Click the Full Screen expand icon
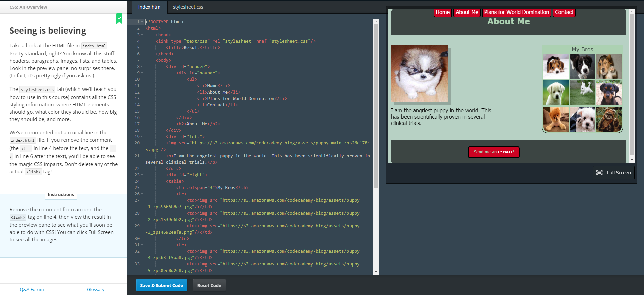 point(599,173)
